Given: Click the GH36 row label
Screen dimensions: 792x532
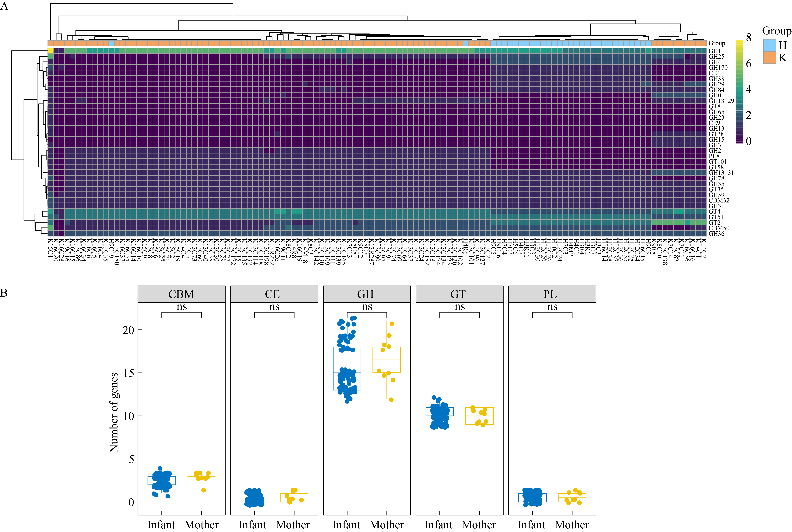Looking at the screenshot, I should pyautogui.click(x=716, y=233).
